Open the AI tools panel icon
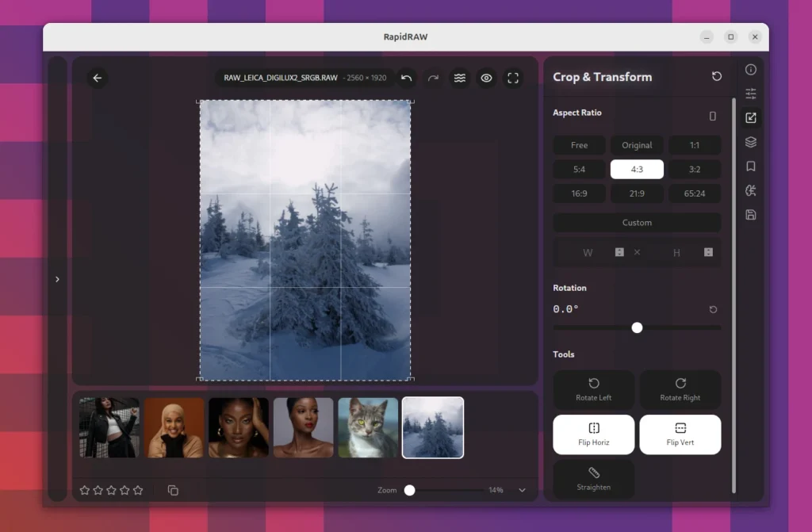 click(x=751, y=190)
